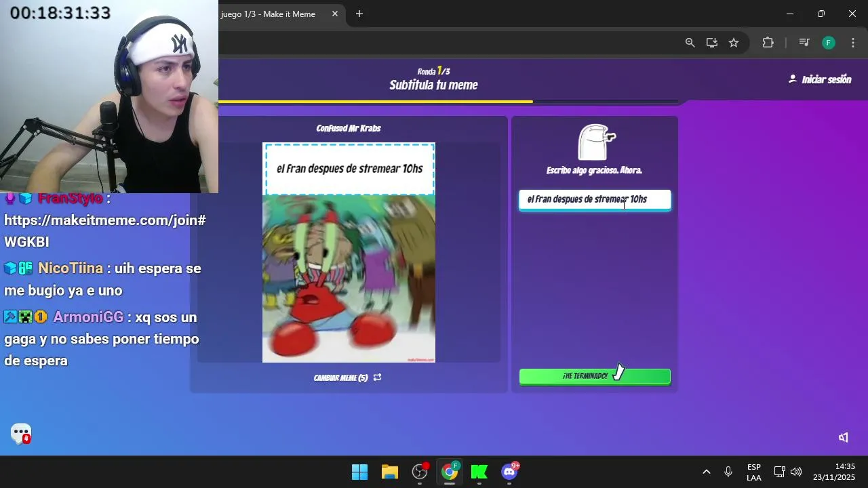Viewport: 868px width, 488px height.
Task: Open Discord from the taskbar
Action: point(509,472)
